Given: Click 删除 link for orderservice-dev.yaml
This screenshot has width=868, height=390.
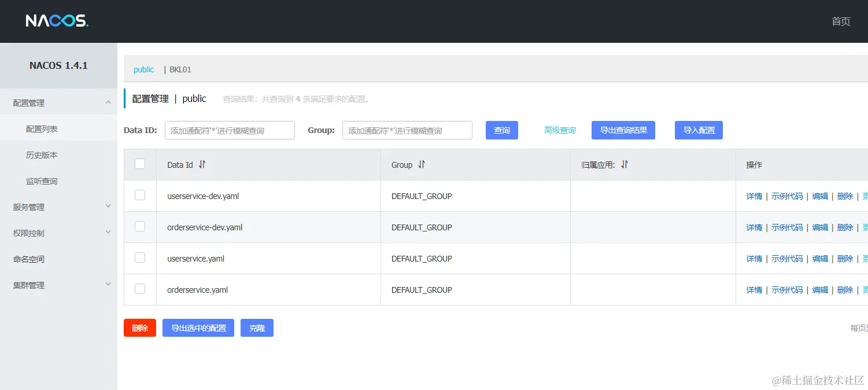Looking at the screenshot, I should click(x=845, y=227).
